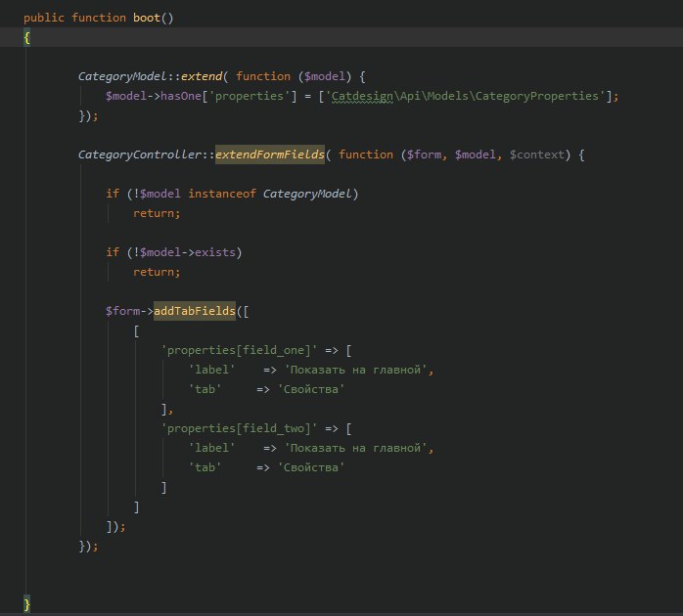
Task: Click the 'public' keyword before boot
Action: point(44,18)
